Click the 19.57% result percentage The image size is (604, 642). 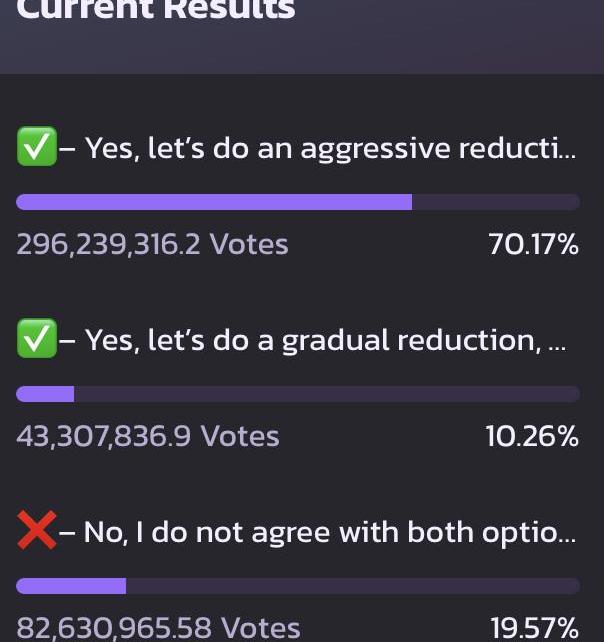[x=534, y=628]
